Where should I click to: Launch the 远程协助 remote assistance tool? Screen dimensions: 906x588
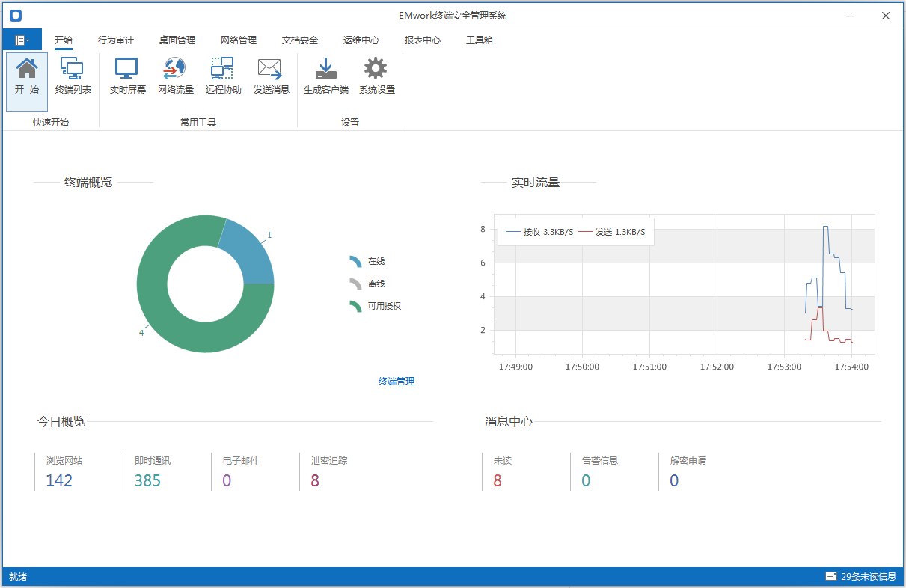click(223, 77)
